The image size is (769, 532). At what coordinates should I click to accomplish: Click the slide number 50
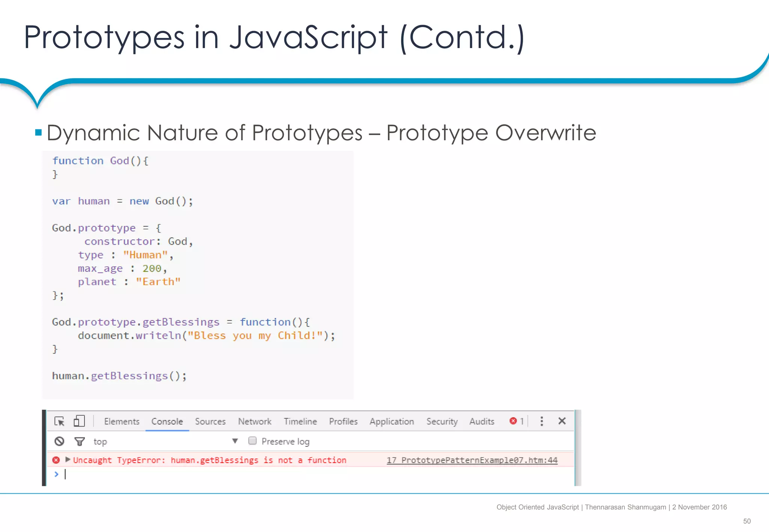(747, 521)
